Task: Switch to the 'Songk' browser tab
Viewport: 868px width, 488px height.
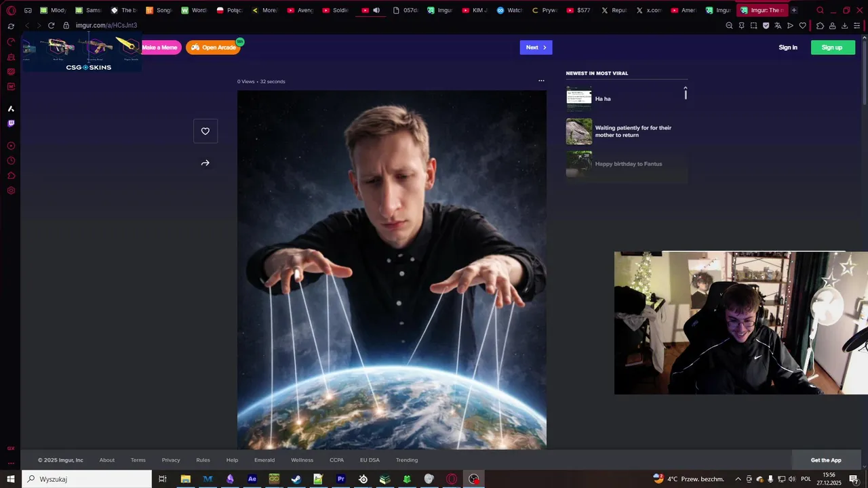Action: 159,10
